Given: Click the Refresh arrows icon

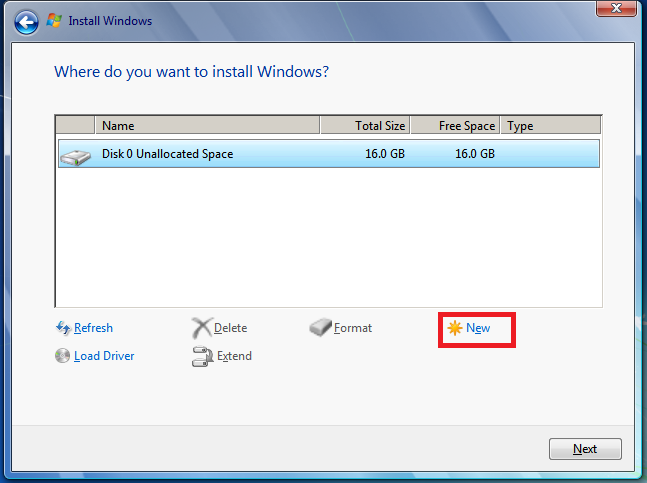Looking at the screenshot, I should click(x=63, y=328).
